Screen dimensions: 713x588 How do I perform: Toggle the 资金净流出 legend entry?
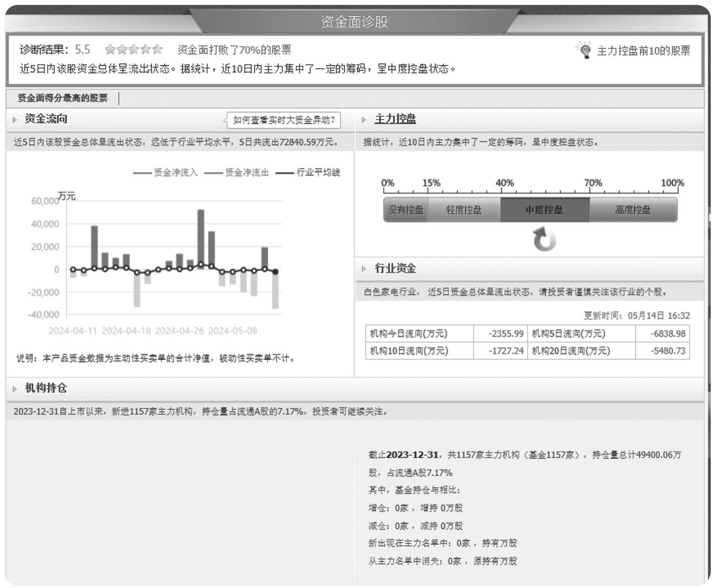click(237, 173)
